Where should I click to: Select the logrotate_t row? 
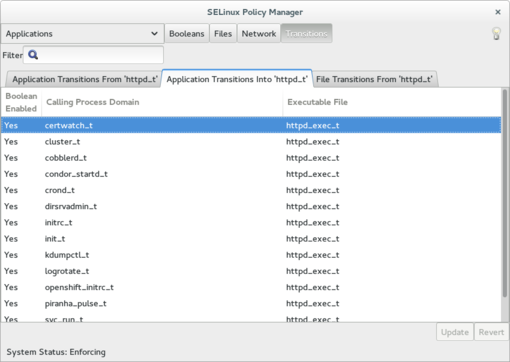coord(251,271)
